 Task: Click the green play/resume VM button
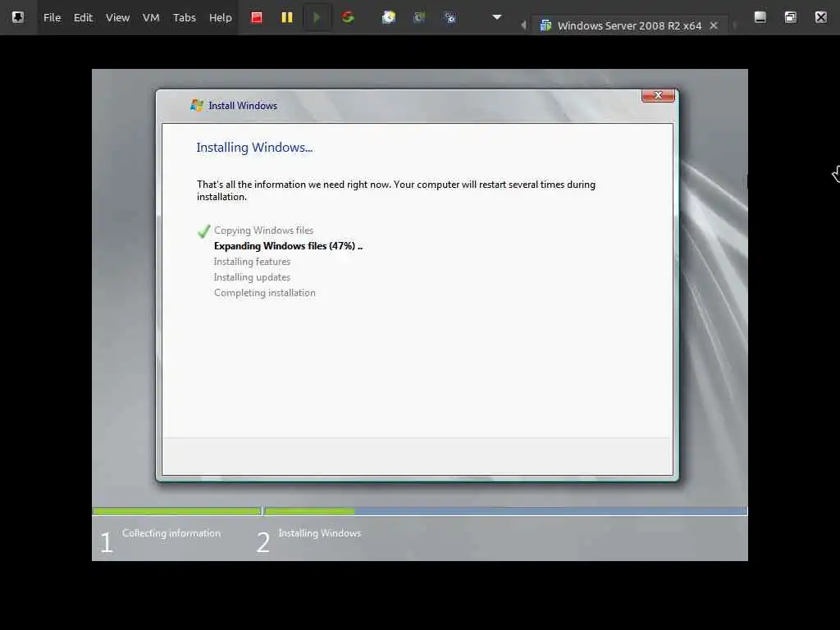[317, 18]
